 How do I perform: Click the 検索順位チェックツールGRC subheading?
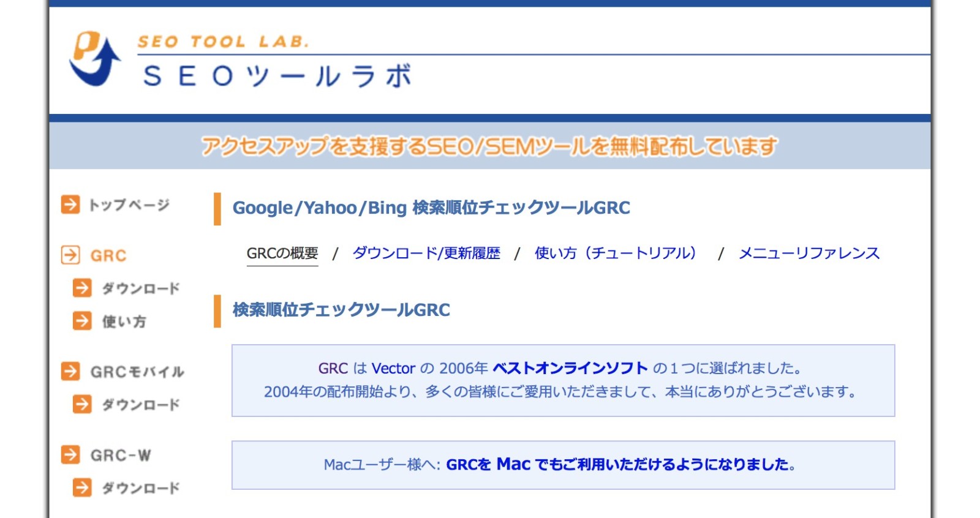tap(341, 310)
